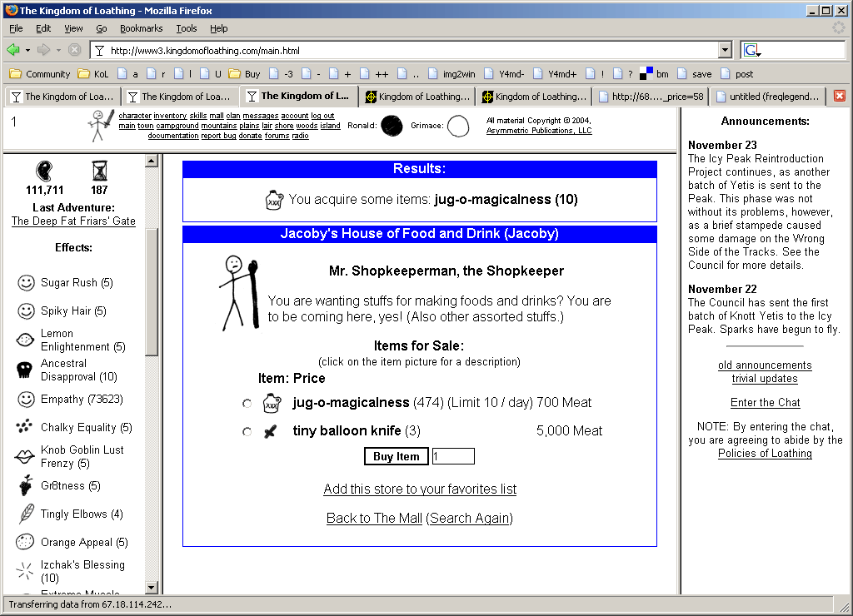Screen dimensions: 853x616
Task: Click the Grimace moon image
Action: pyautogui.click(x=458, y=127)
